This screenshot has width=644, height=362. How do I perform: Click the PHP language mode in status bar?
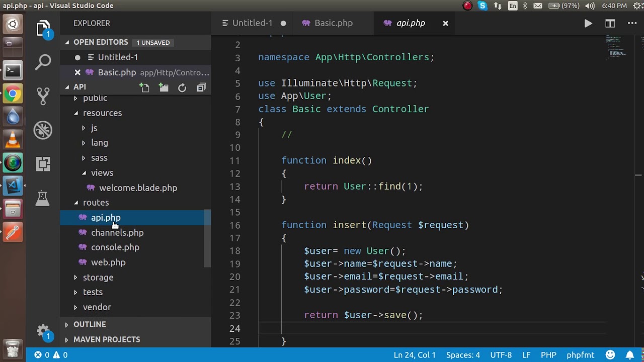tap(548, 355)
